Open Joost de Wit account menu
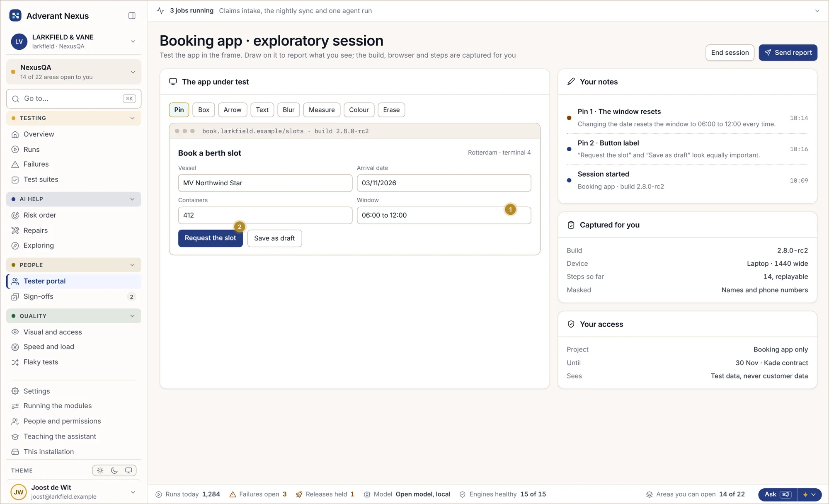The width and height of the screenshot is (829, 504). 74,492
